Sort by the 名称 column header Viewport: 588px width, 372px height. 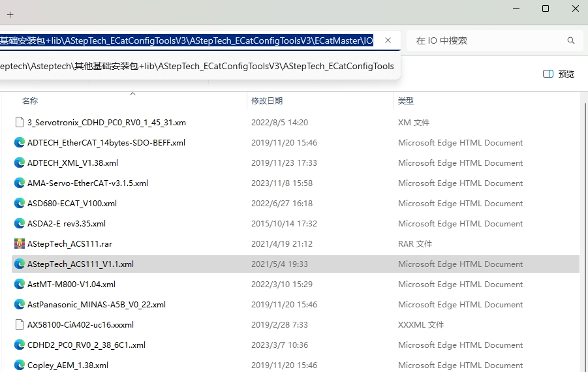point(30,101)
